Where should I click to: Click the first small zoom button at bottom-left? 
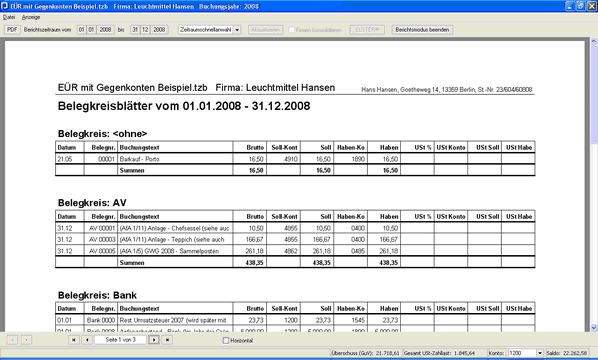click(12, 340)
